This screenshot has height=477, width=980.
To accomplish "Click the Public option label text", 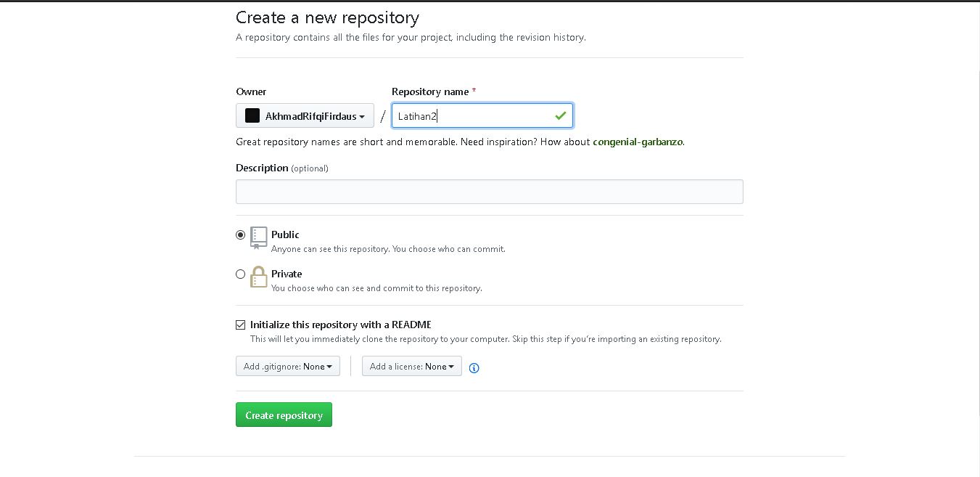I will pos(285,235).
